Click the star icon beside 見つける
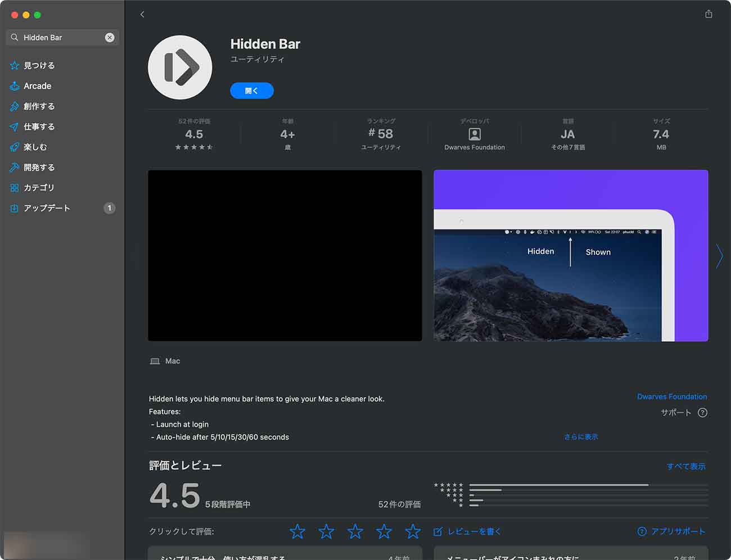Image resolution: width=731 pixels, height=560 pixels. 15,66
